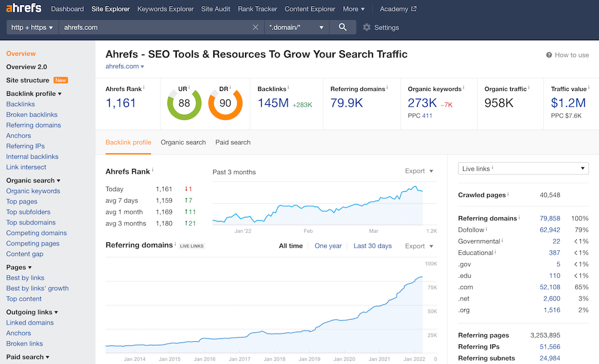The width and height of the screenshot is (599, 364).
Task: Go to Site Explorer
Action: 110,9
